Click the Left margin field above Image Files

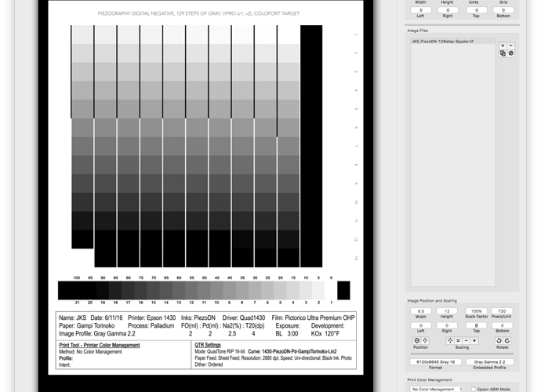pos(420,10)
